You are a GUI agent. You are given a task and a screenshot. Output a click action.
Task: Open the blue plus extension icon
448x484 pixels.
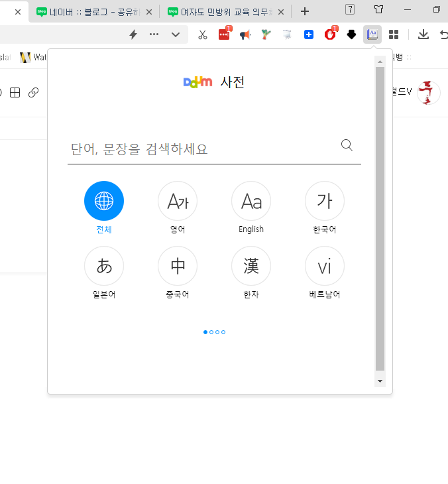point(309,34)
